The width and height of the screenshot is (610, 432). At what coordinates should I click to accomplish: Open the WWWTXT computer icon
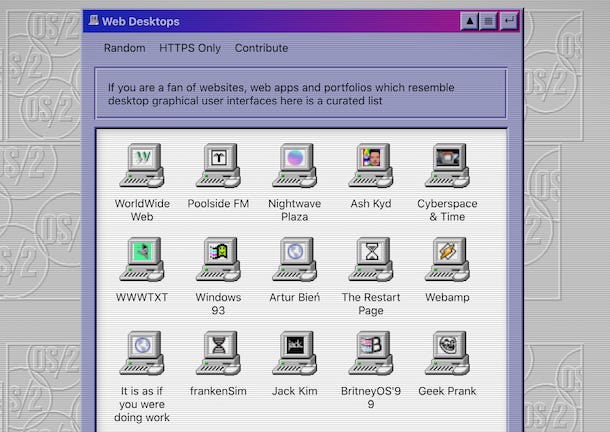pos(142,259)
